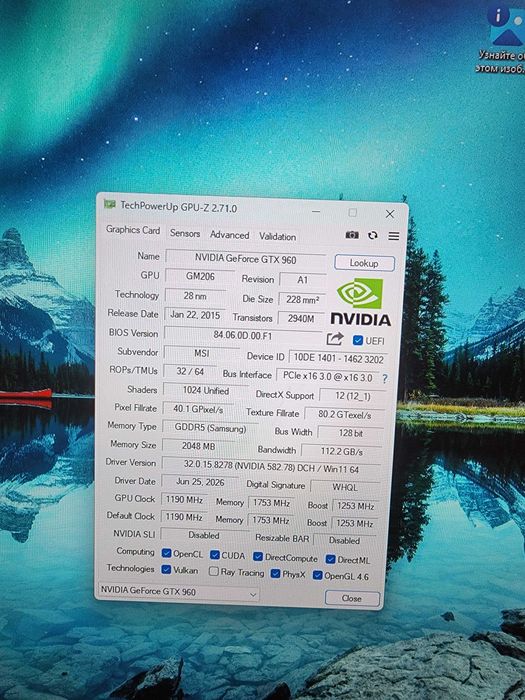This screenshot has width=525, height=700.
Task: Toggle the CUDA checkbox
Action: coord(215,555)
